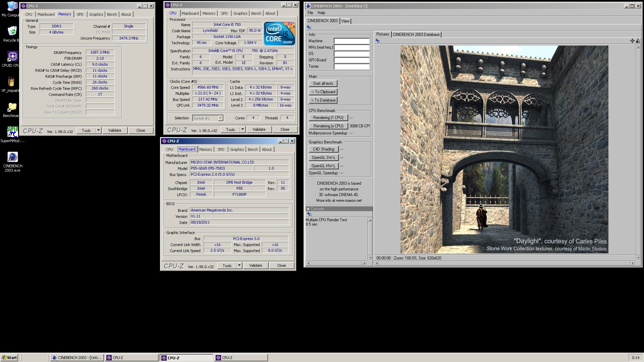The image size is (644, 362).
Task: Click the Start button icon
Action: pyautogui.click(x=9, y=358)
